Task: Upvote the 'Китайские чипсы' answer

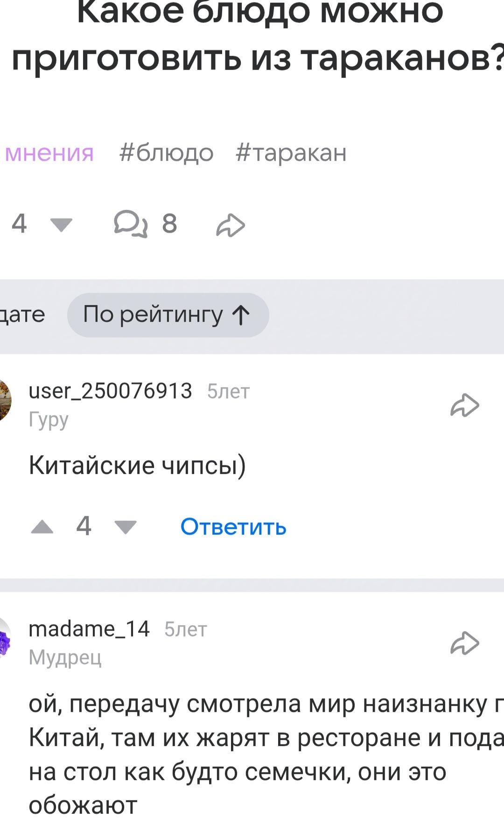Action: 42,527
